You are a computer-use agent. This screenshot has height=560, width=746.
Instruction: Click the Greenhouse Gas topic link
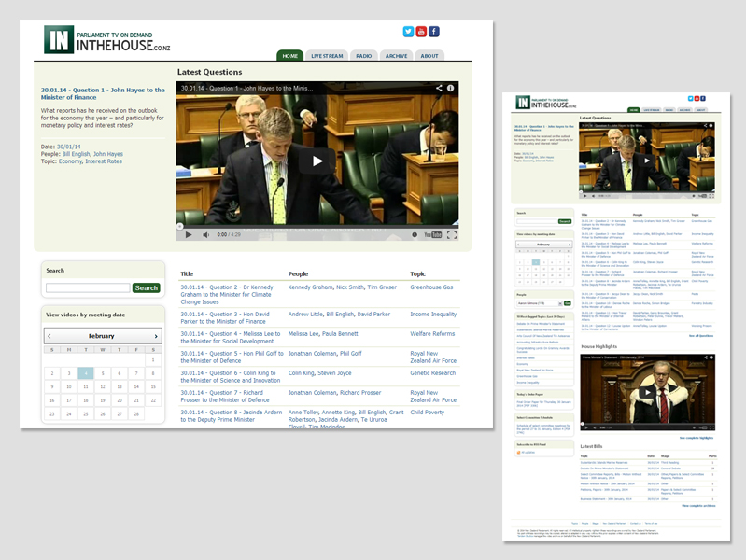coord(431,287)
